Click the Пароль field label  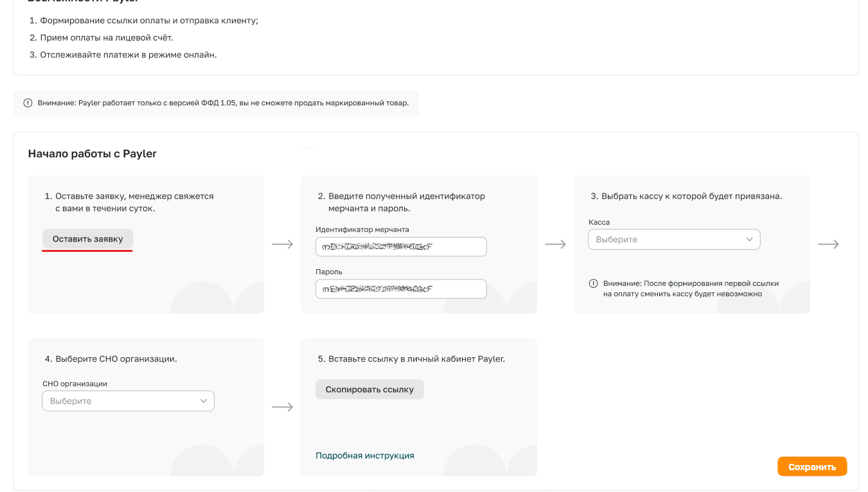(x=329, y=272)
